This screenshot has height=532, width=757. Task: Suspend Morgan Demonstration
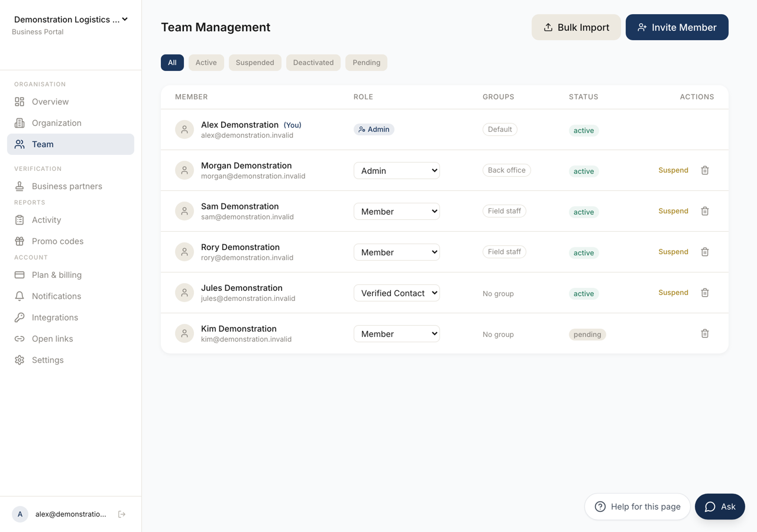click(673, 170)
